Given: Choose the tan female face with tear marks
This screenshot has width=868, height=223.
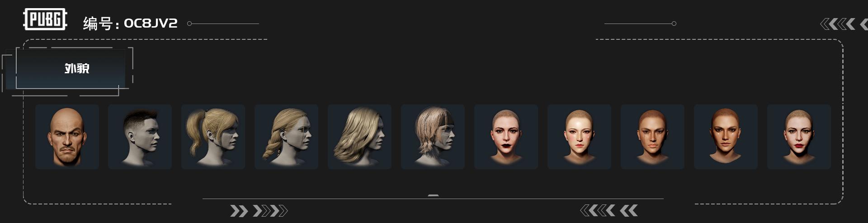Looking at the screenshot, I should point(653,137).
